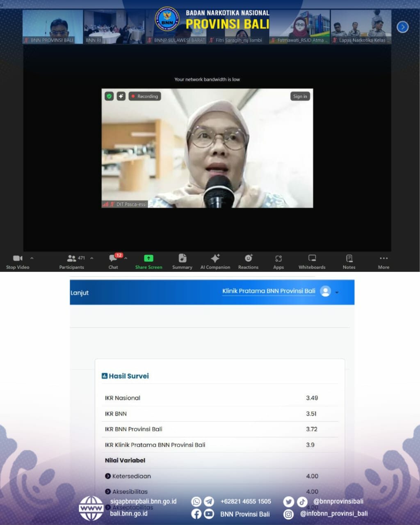Select BNN PROVINSI BALI participant thumbnail
Viewport: 420px width, 525px height.
tap(52, 27)
